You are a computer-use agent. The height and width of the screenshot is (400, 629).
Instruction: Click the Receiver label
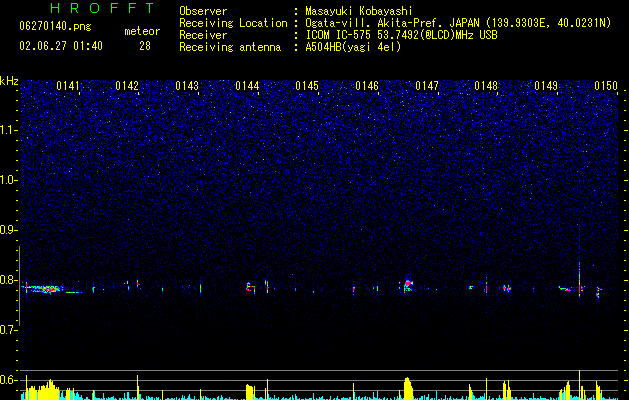coord(203,35)
